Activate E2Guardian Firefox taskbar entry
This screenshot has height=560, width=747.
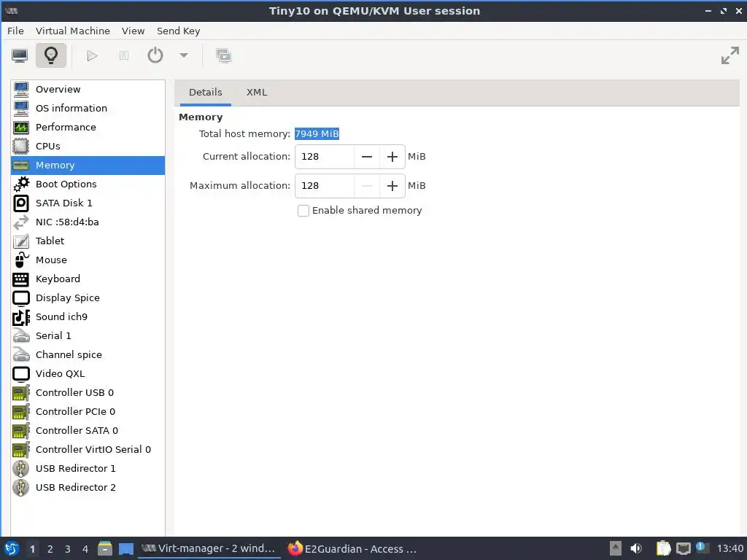[x=352, y=548]
